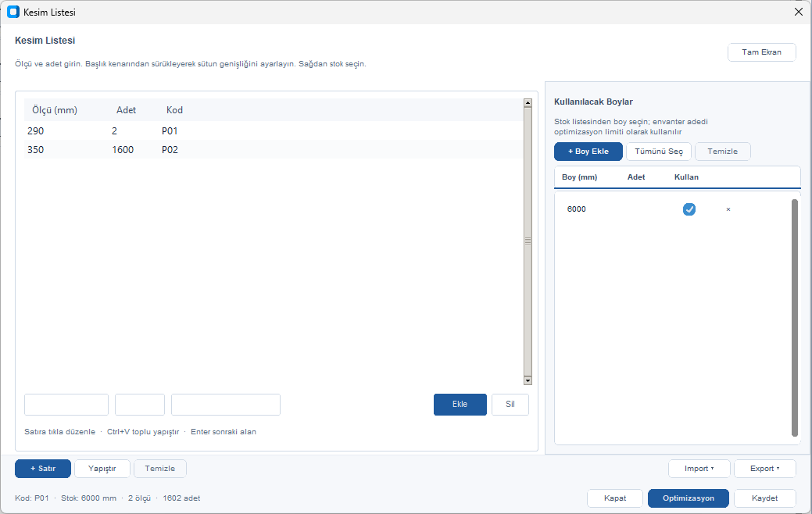812x514 pixels.
Task: Click the status text Stok: 6000 mm
Action: tap(88, 498)
